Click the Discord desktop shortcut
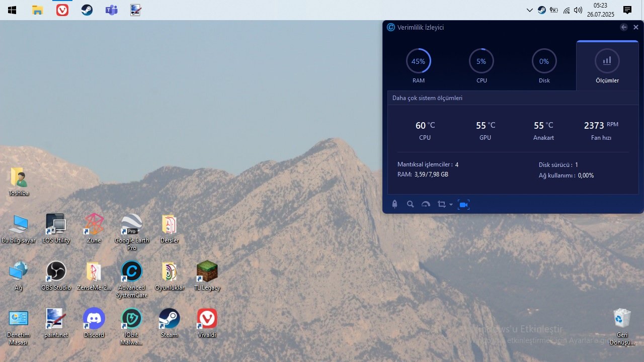The height and width of the screenshot is (362, 644). pyautogui.click(x=94, y=323)
